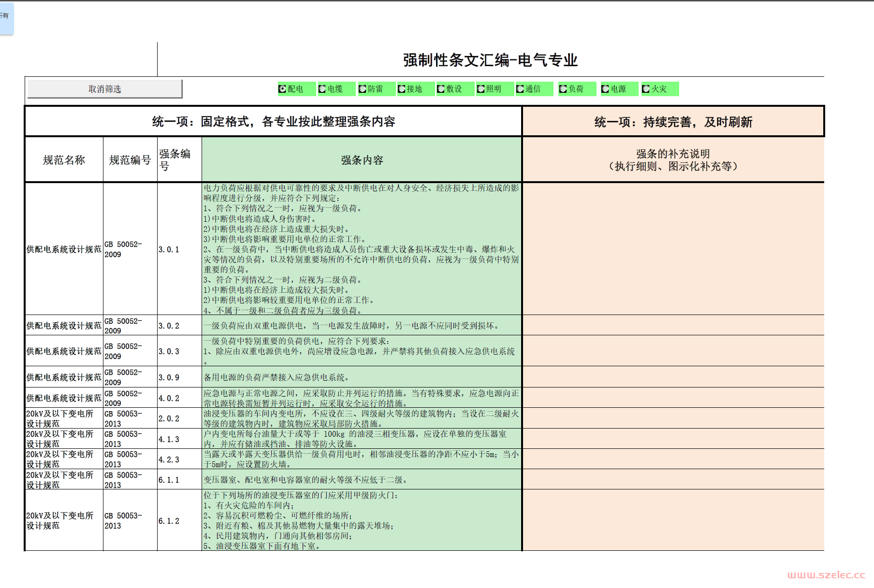Select clause number cell 2.0.2
Viewport: 874px width, 588px height.
[179, 418]
